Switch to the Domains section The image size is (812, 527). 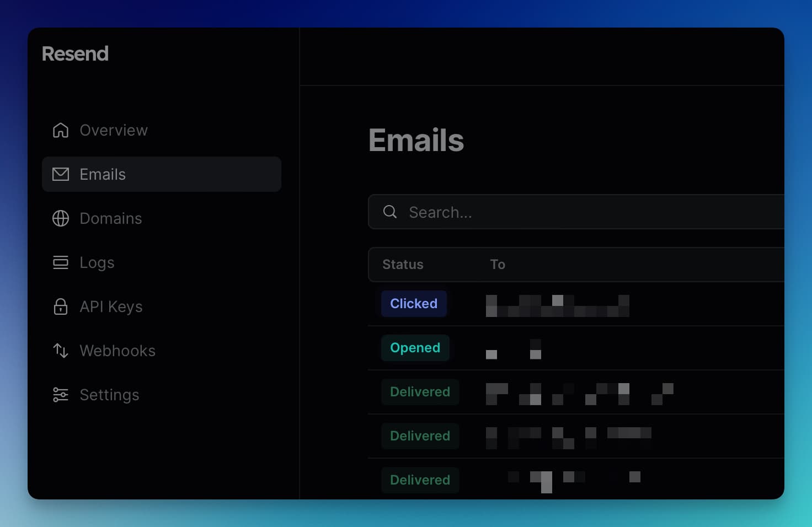coord(111,218)
